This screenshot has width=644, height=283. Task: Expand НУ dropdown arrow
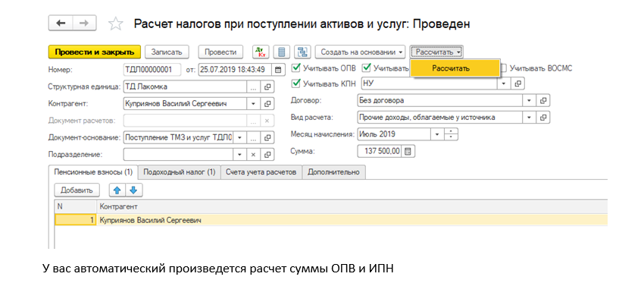pyautogui.click(x=504, y=83)
